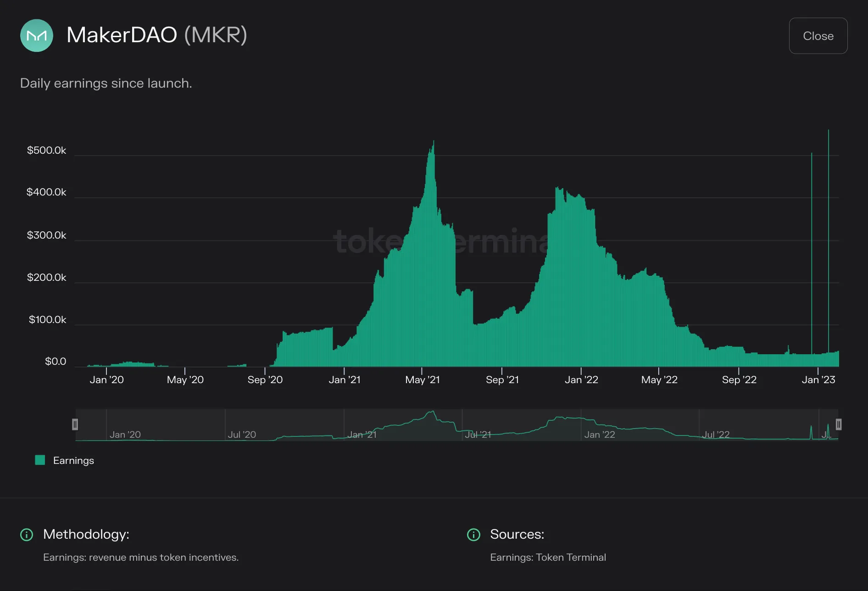The height and width of the screenshot is (591, 868).
Task: Click the May '22 x-axis label
Action: click(659, 380)
